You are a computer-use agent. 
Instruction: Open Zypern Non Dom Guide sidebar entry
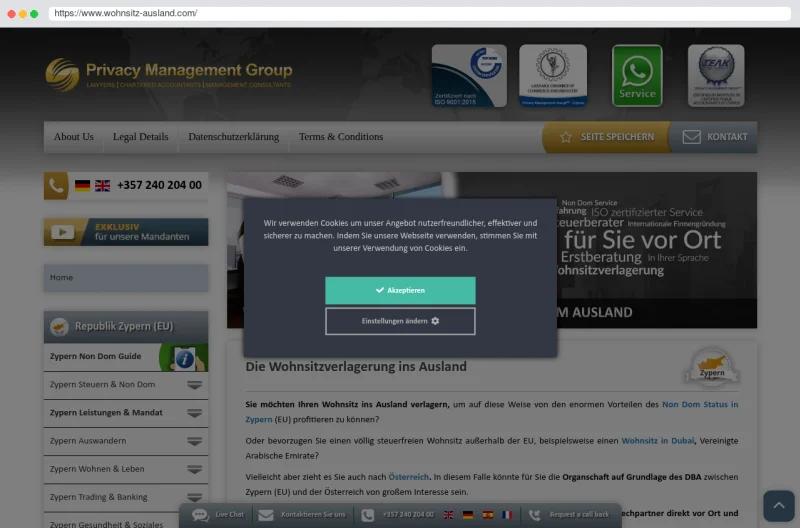(126, 357)
